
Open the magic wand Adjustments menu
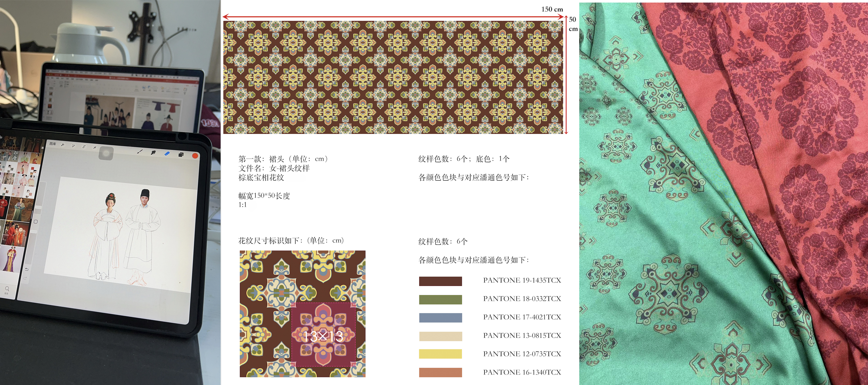73,146
